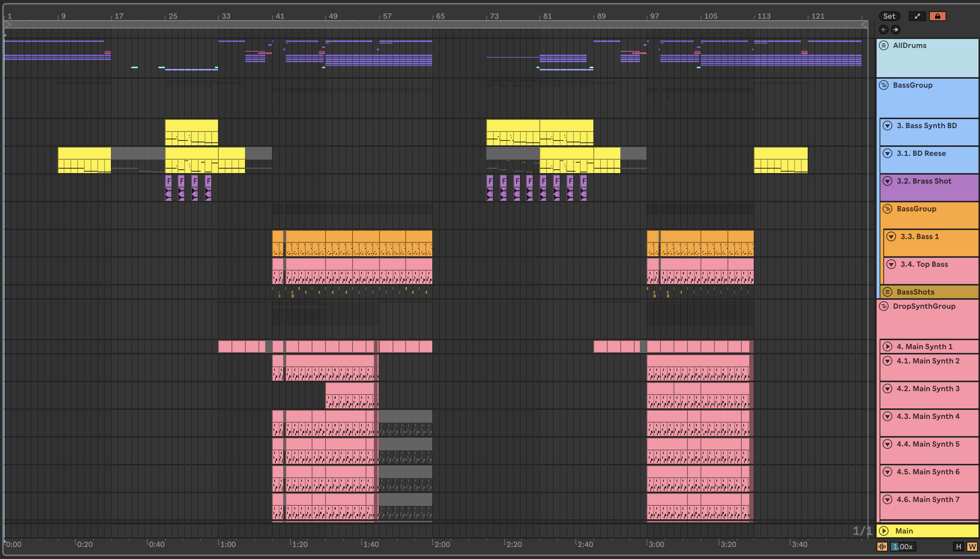Toggle the waveform vertical zoom icon
Screen dimensions: 980x559
click(882, 546)
